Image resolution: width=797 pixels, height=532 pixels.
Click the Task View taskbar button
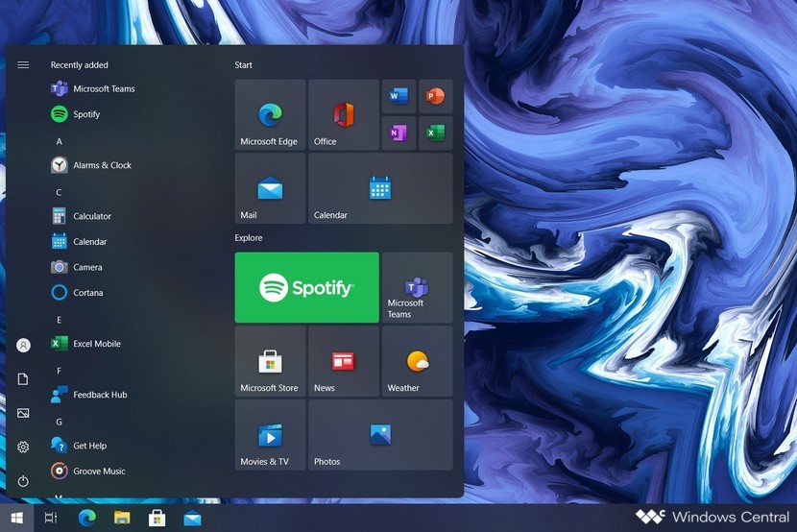pos(51,519)
